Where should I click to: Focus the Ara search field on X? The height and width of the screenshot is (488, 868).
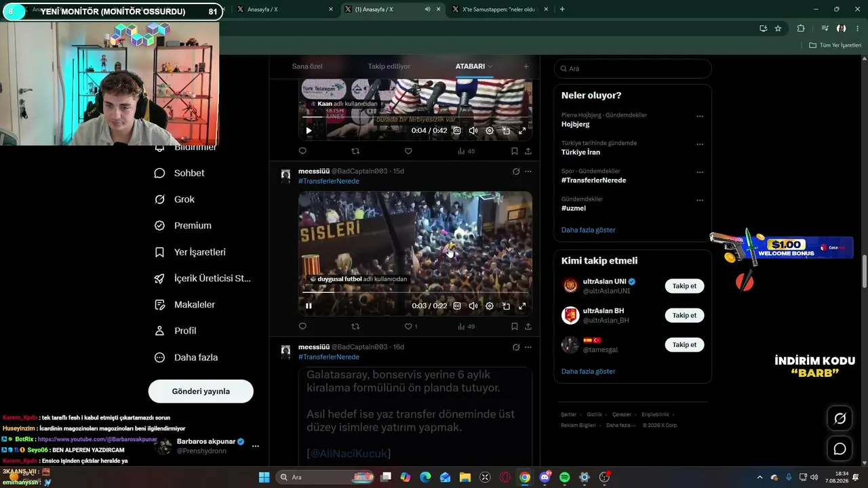633,68
